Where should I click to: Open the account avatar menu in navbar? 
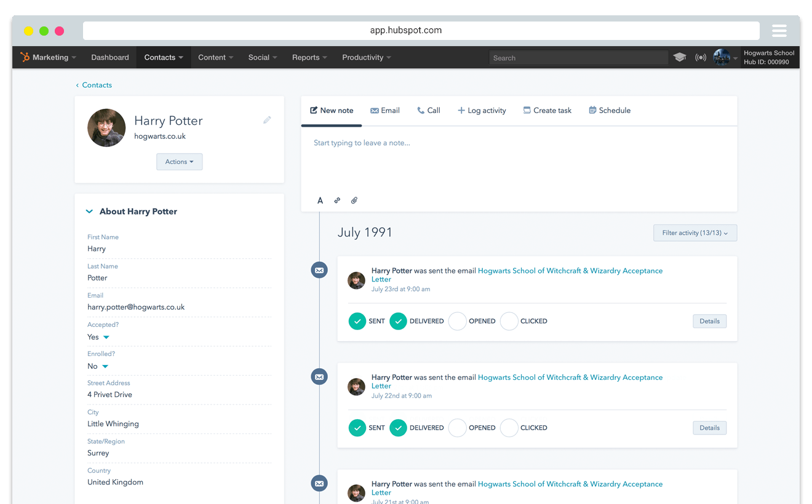tap(725, 57)
